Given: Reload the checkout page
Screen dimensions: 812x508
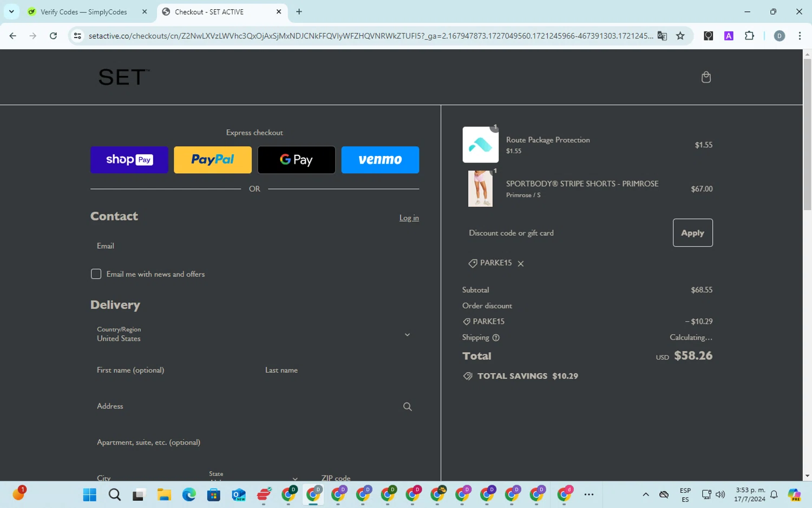Looking at the screenshot, I should [x=53, y=36].
